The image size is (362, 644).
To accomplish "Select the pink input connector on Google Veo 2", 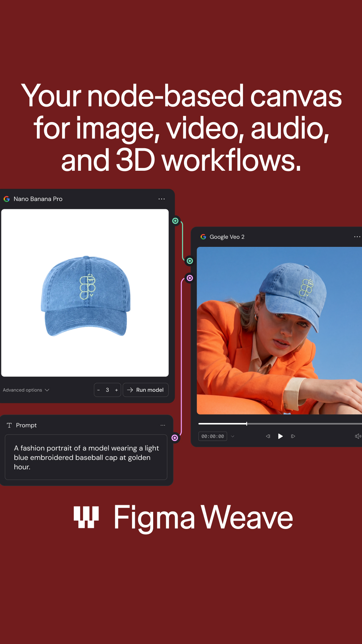I will (190, 278).
